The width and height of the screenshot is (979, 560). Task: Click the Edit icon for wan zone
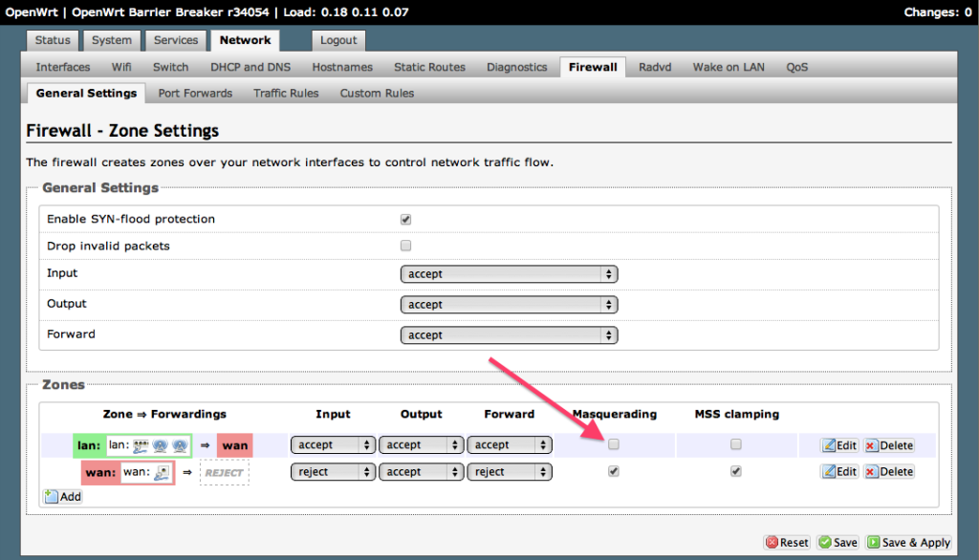pos(829,472)
